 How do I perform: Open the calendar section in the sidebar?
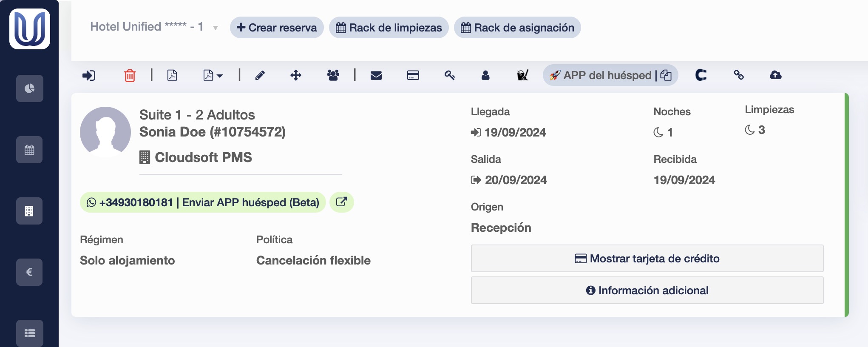click(29, 150)
